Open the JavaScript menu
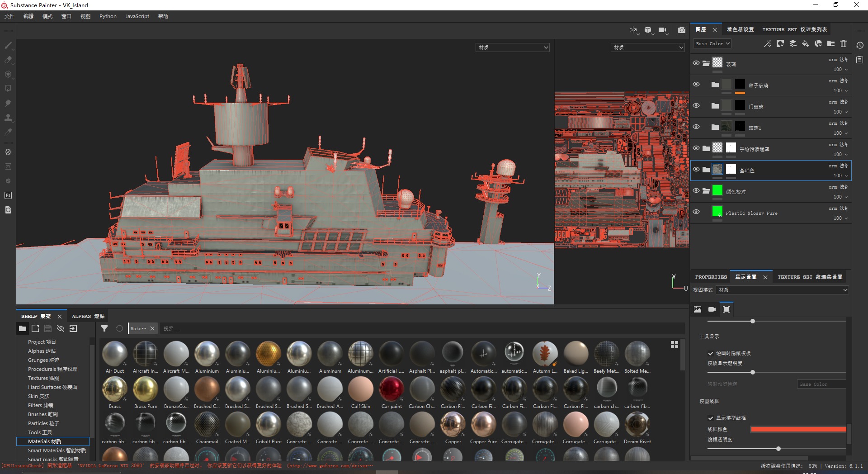The width and height of the screenshot is (868, 474). tap(137, 16)
